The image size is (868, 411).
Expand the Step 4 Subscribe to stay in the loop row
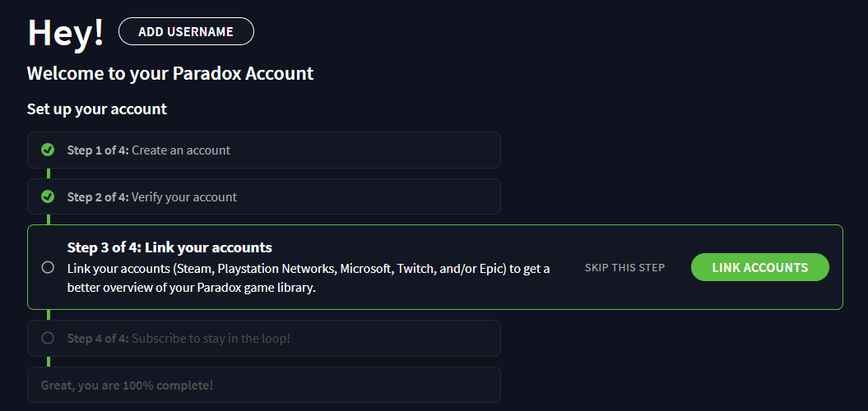pos(264,338)
